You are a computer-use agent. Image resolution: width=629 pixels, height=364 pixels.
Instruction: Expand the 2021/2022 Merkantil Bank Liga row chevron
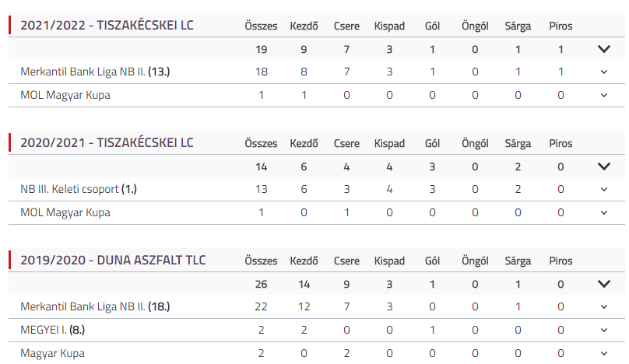[603, 72]
